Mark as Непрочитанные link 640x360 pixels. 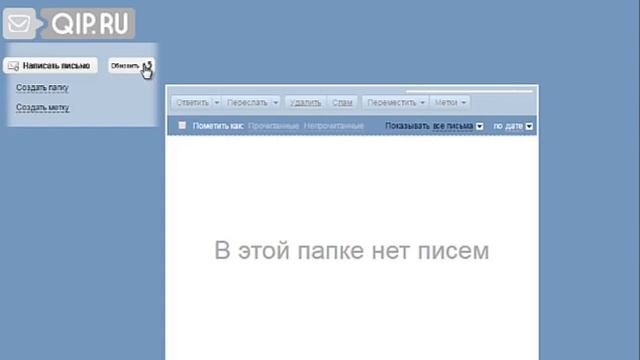pyautogui.click(x=333, y=126)
